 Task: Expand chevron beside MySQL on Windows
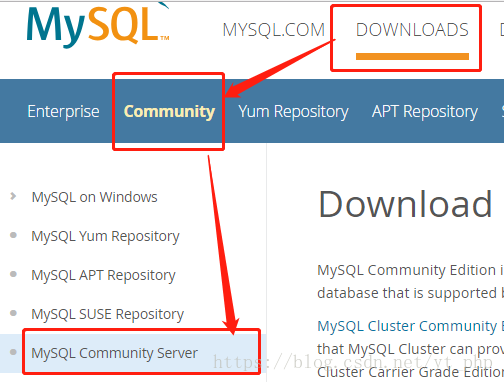coord(13,196)
